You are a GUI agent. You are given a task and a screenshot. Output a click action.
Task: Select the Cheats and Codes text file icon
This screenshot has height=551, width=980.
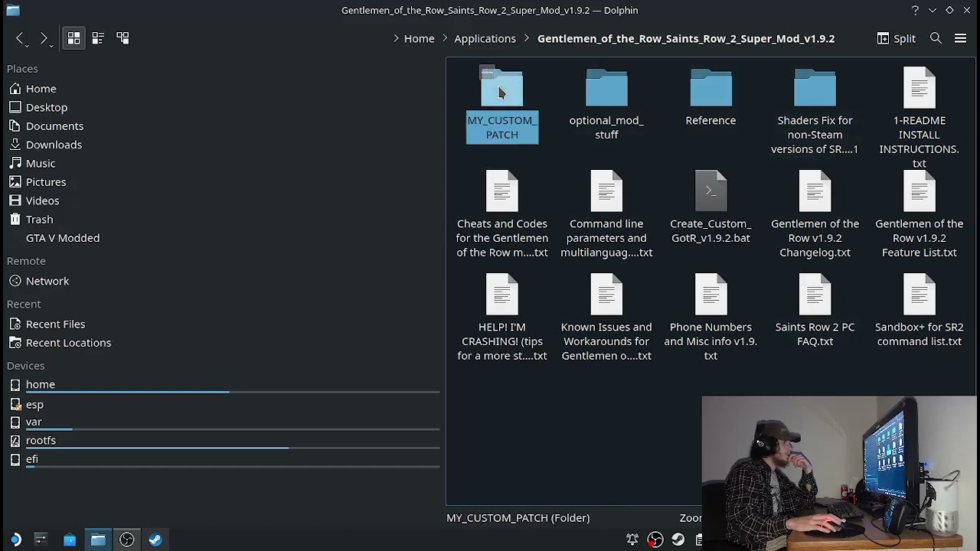tap(502, 191)
